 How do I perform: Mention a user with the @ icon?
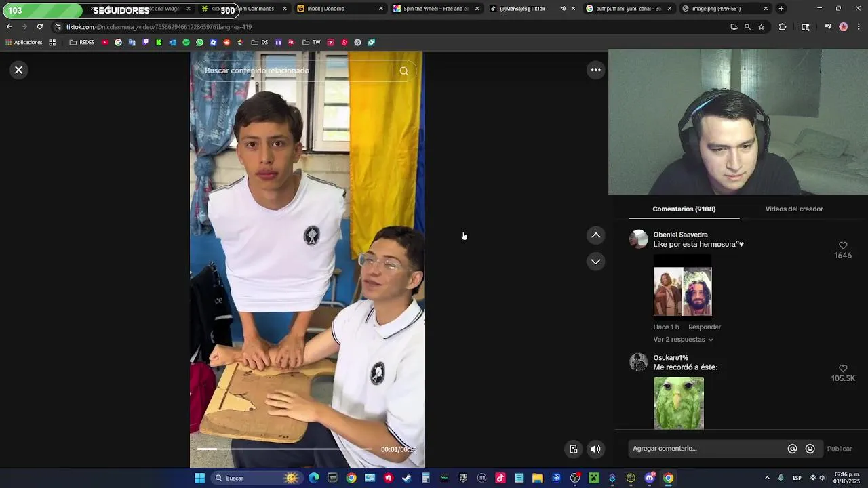coord(792,449)
